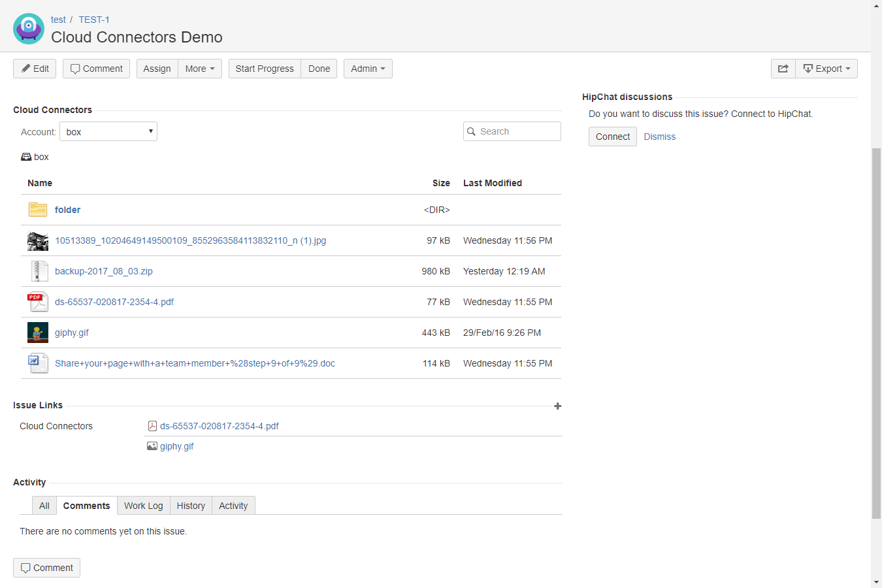882x588 pixels.
Task: Click the zip archive file icon
Action: pyautogui.click(x=38, y=271)
